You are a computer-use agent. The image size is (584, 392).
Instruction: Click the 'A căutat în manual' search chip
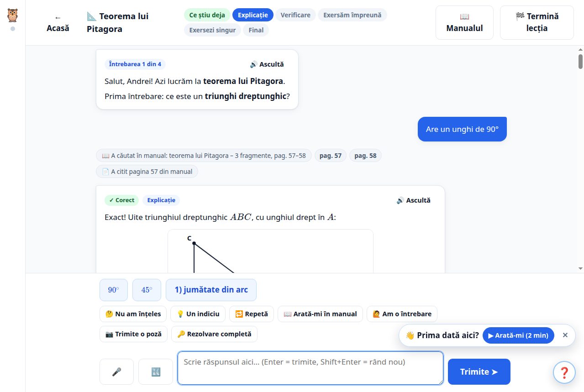tap(204, 156)
